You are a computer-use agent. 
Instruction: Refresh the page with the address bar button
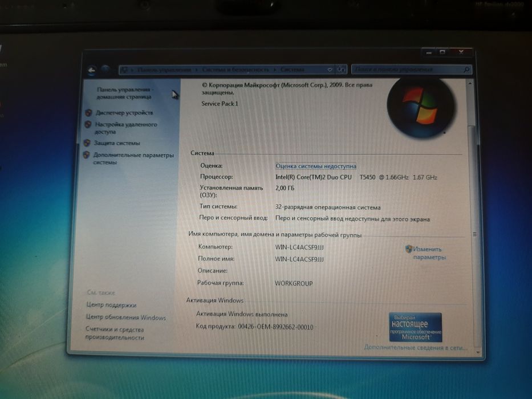coord(342,70)
